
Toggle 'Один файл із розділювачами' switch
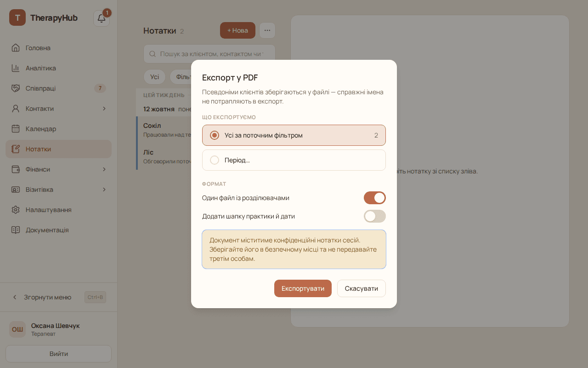click(x=375, y=198)
